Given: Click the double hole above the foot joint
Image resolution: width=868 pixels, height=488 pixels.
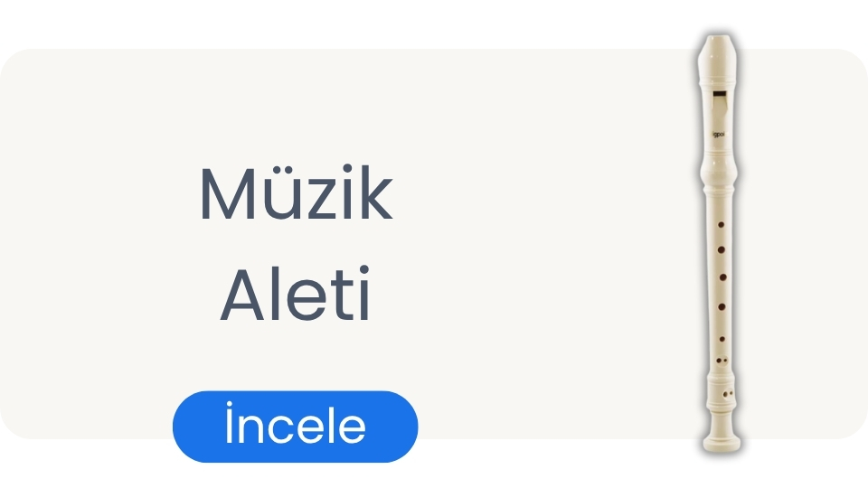Looking at the screenshot, I should [x=722, y=361].
